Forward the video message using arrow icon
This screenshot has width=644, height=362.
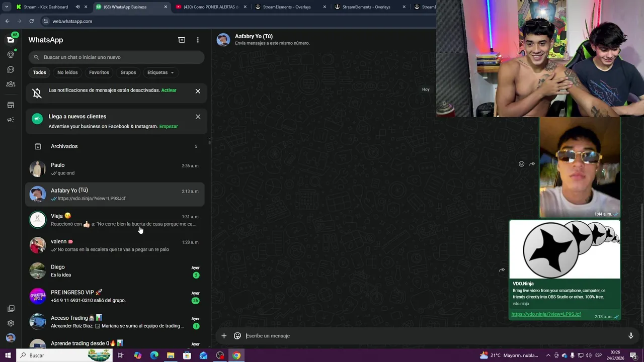pos(532,164)
